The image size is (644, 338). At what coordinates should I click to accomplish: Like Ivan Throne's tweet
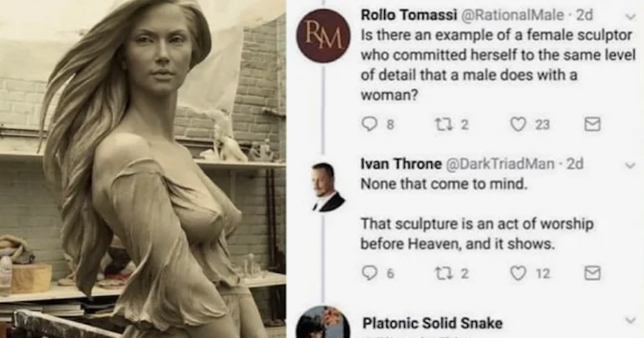pos(518,273)
